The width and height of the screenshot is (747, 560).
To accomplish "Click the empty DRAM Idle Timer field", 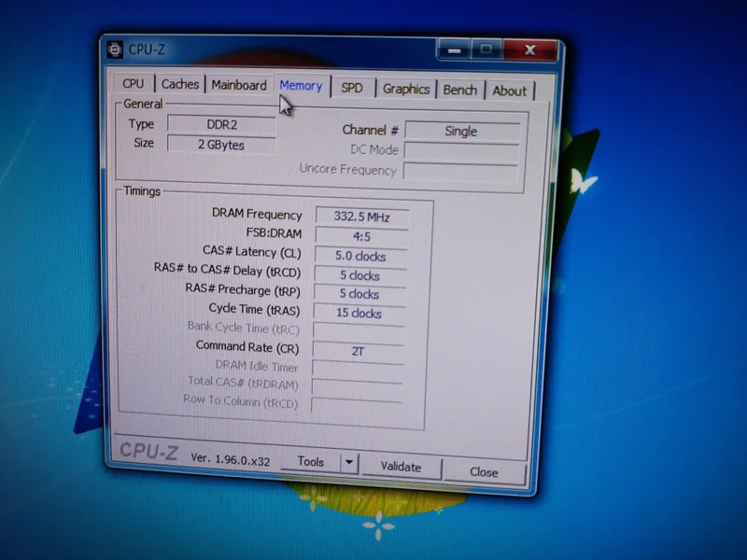I will point(358,370).
